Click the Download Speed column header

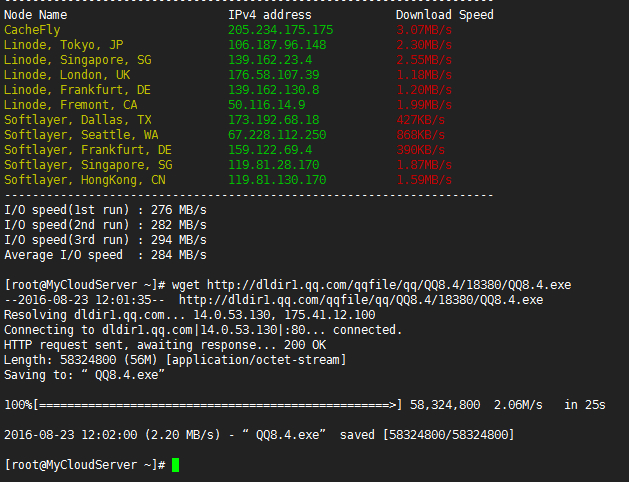pyautogui.click(x=445, y=15)
